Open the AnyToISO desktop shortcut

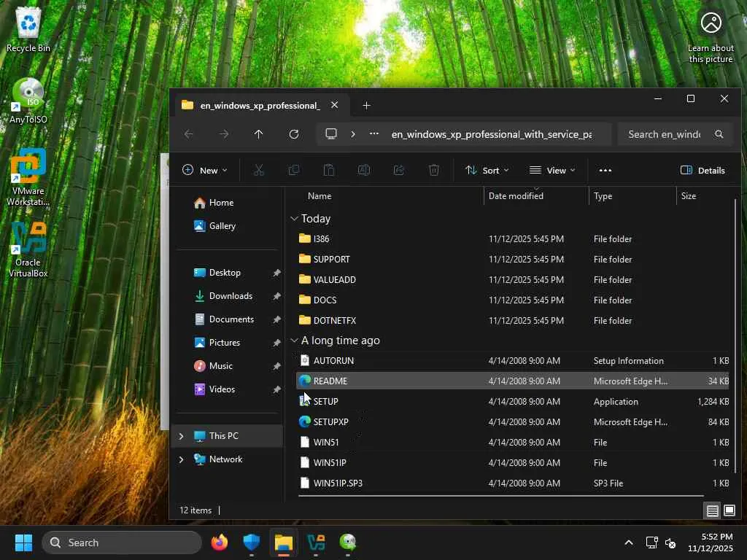[28, 101]
